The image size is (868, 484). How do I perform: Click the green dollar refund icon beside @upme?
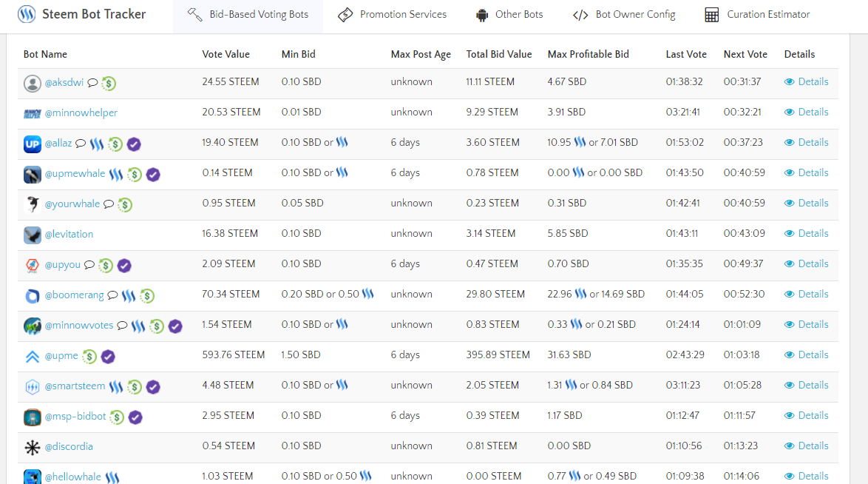[89, 356]
